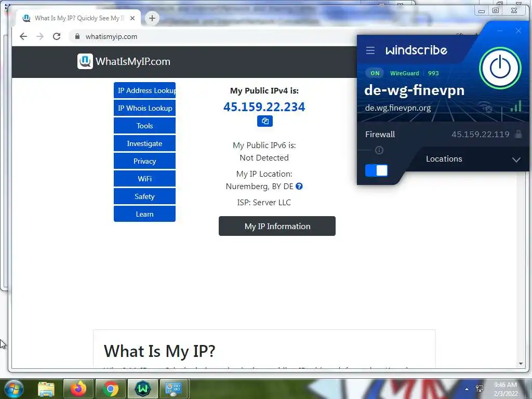Show hidden system tray icons
Viewport: 532px width, 399px height.
[467, 389]
